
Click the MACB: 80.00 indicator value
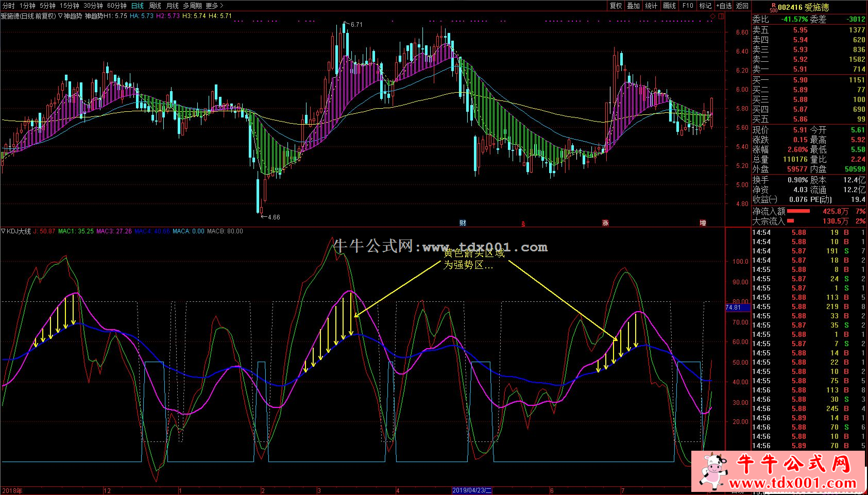pyautogui.click(x=225, y=231)
